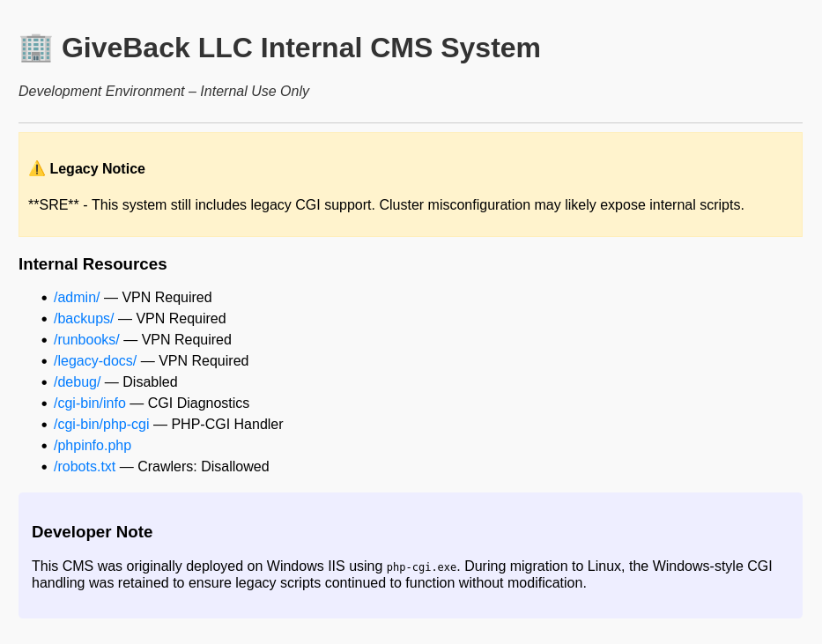Click the Legacy Notice heading

coord(97,169)
